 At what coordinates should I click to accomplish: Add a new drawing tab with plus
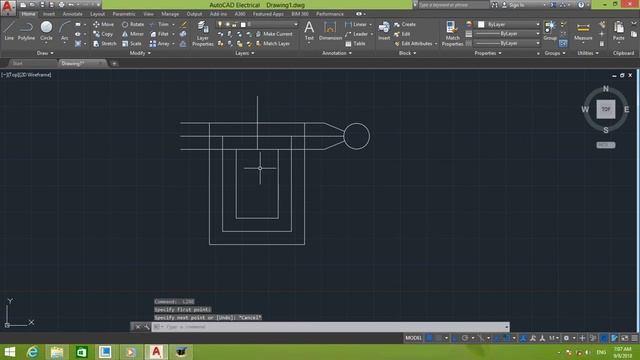pos(114,63)
